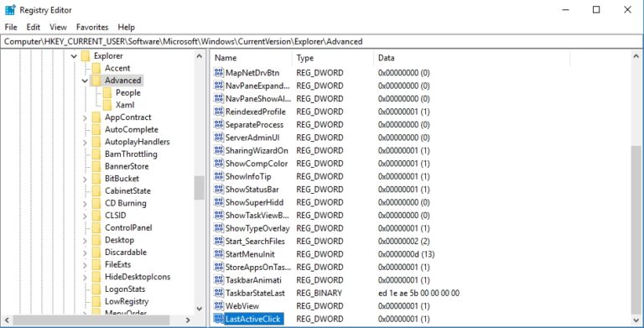
Task: Select the BannerStore folder icon
Action: coord(96,166)
